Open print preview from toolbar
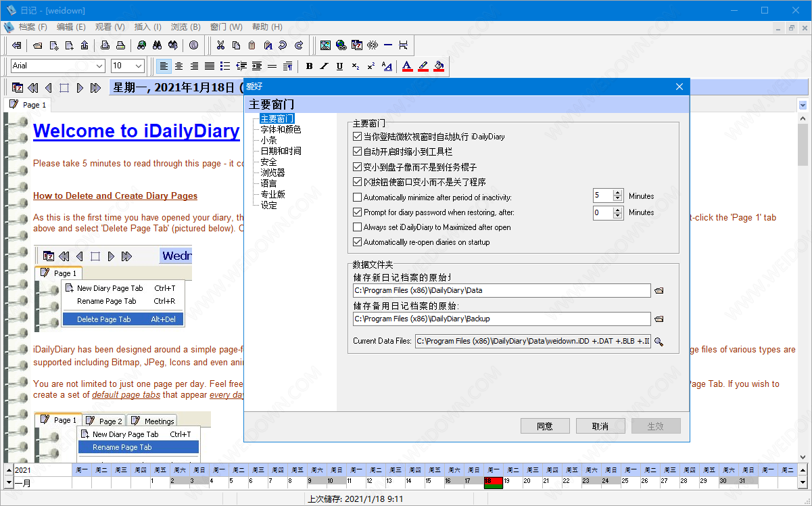This screenshot has width=812, height=506. tap(105, 45)
